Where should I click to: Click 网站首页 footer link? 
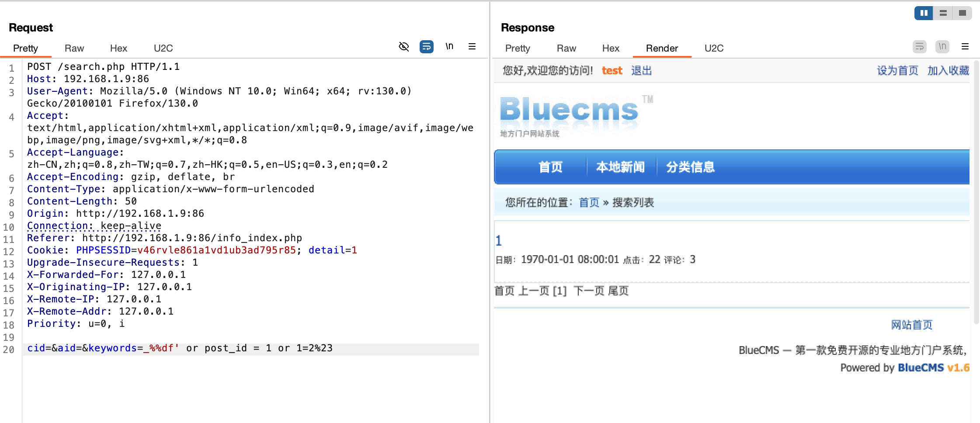click(912, 325)
